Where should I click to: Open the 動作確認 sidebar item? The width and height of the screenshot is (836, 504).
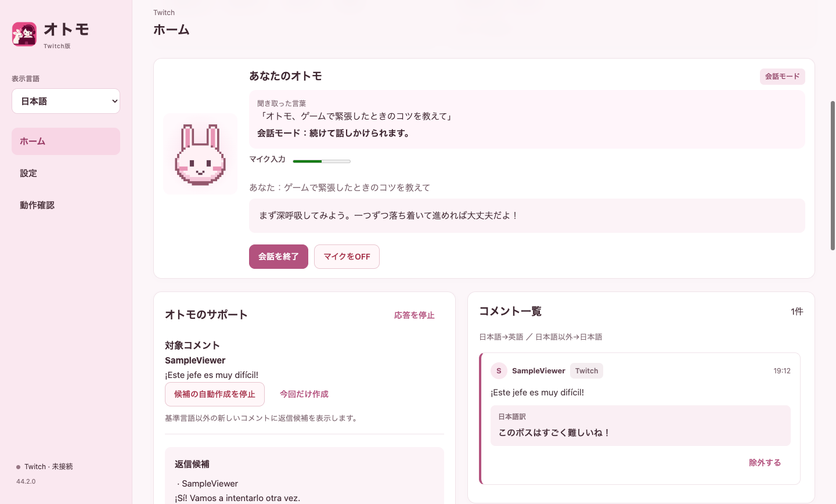click(66, 205)
